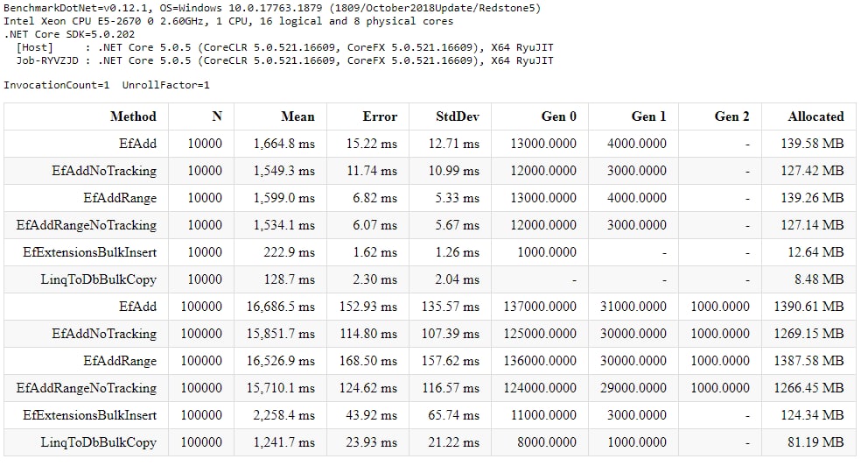Screen dimensions: 868x466
Task: Select the mean value 222.9 ms
Action: click(x=289, y=252)
